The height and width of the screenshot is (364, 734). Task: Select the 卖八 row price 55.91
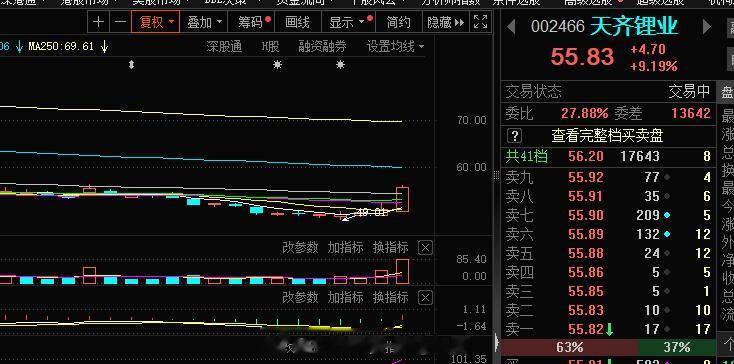coord(586,196)
